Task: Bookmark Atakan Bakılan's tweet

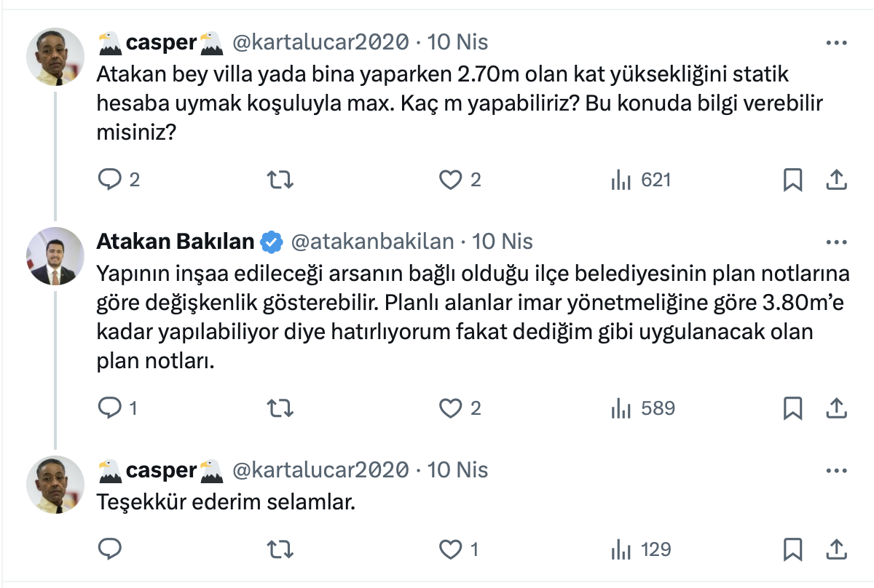Action: pos(792,408)
